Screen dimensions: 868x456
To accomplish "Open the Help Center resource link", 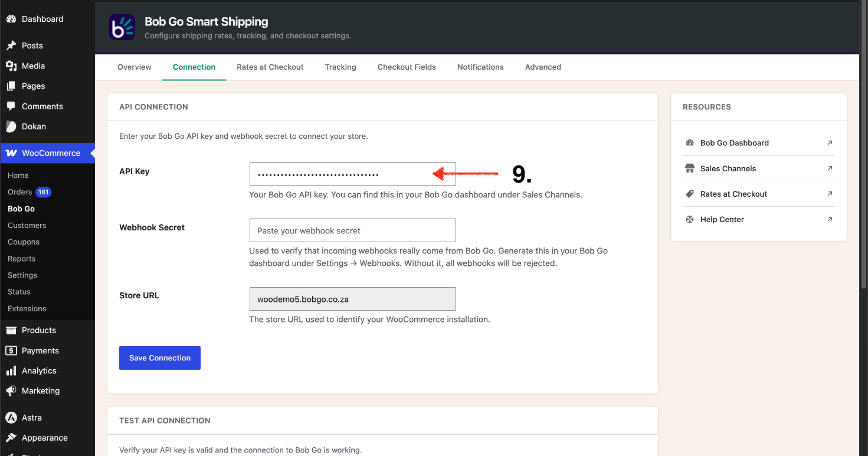I will click(x=759, y=219).
